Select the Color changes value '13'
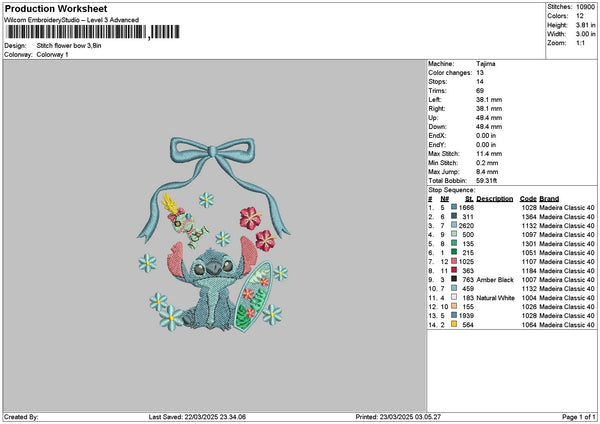The image size is (600, 424). click(480, 73)
